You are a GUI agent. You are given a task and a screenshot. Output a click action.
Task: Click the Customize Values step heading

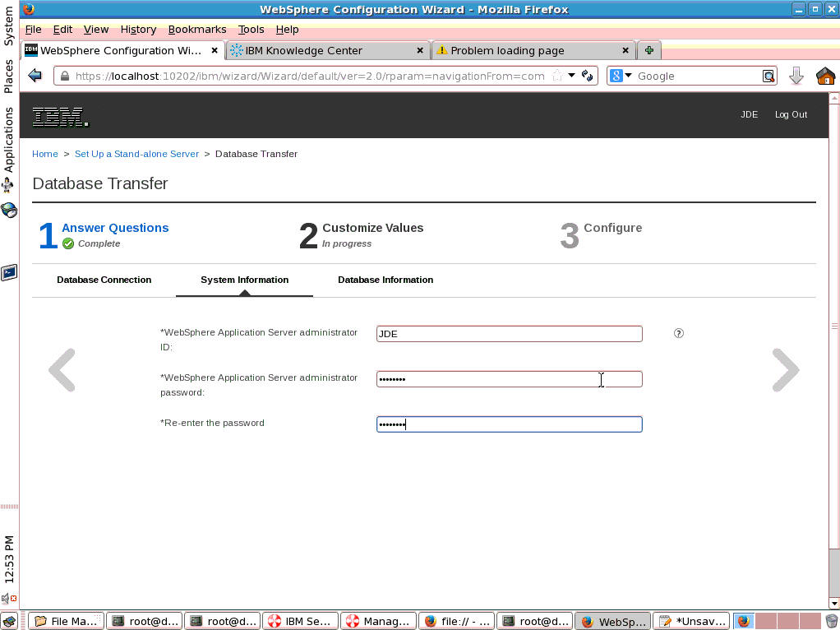click(373, 228)
